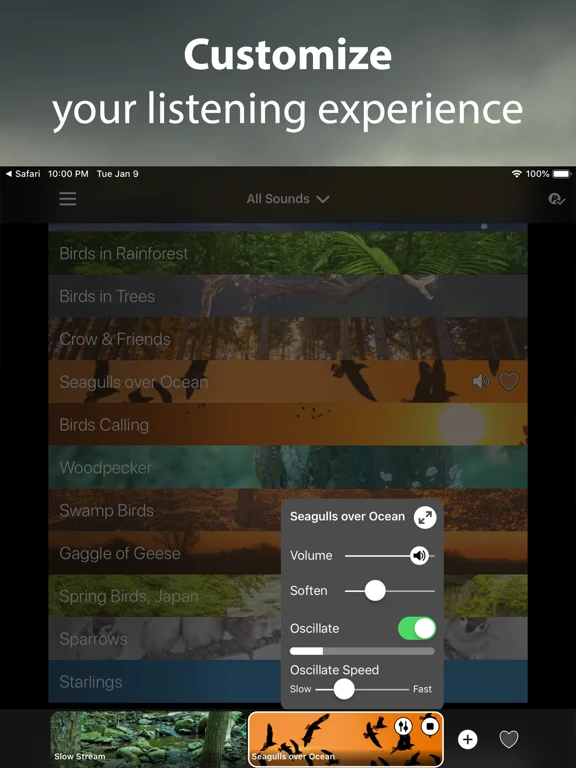The image size is (576, 768).
Task: Expand the Seagulls over Ocean settings popup
Action: (x=425, y=517)
